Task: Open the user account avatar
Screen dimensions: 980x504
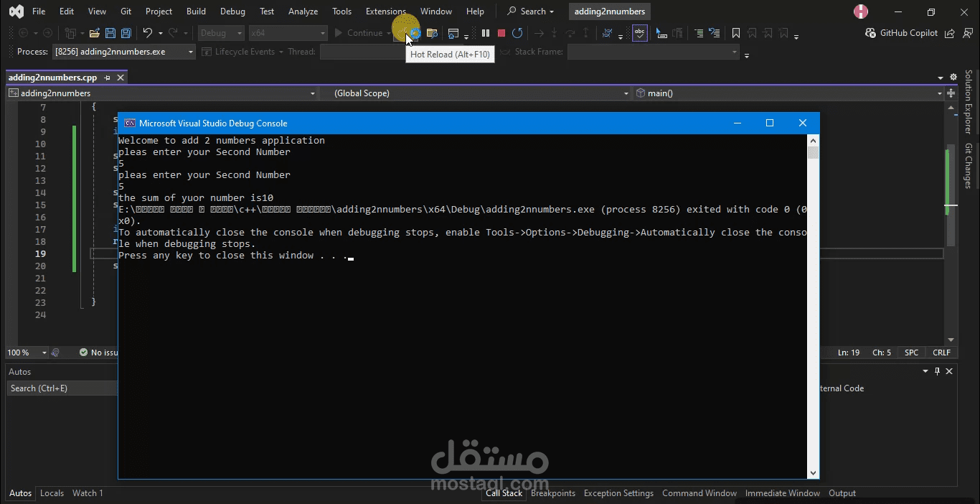Action: [861, 11]
